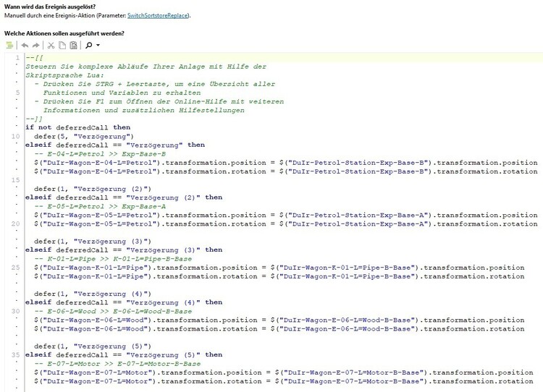Click E-06-L=Wood transformation.position assignment line

pyautogui.click(x=279, y=320)
